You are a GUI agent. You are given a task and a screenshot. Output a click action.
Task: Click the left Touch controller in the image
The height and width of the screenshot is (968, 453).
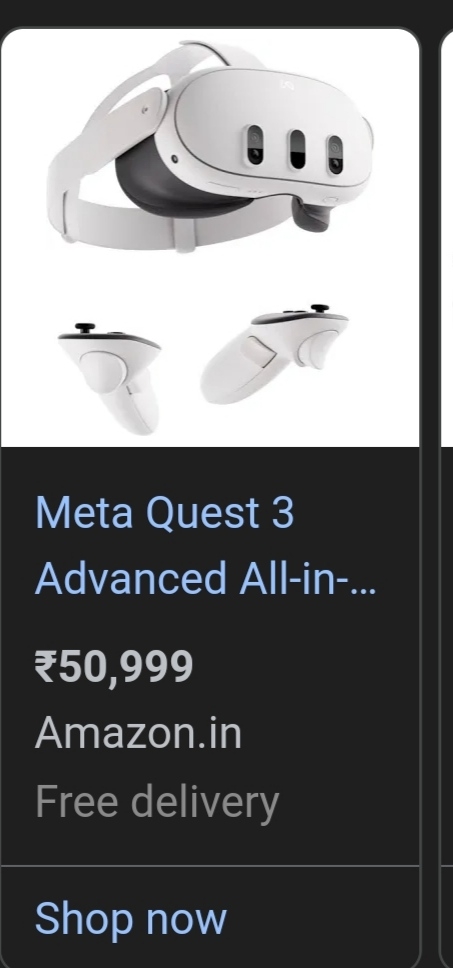point(111,377)
